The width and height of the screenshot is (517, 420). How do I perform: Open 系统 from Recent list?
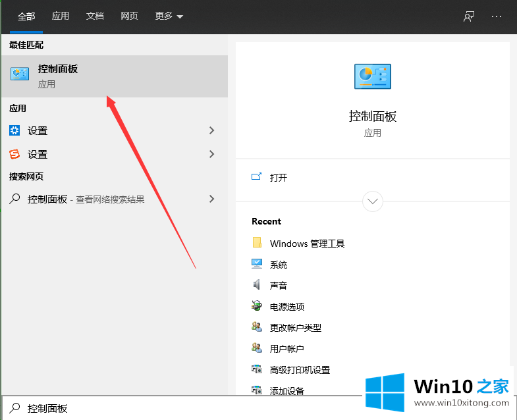coord(279,265)
